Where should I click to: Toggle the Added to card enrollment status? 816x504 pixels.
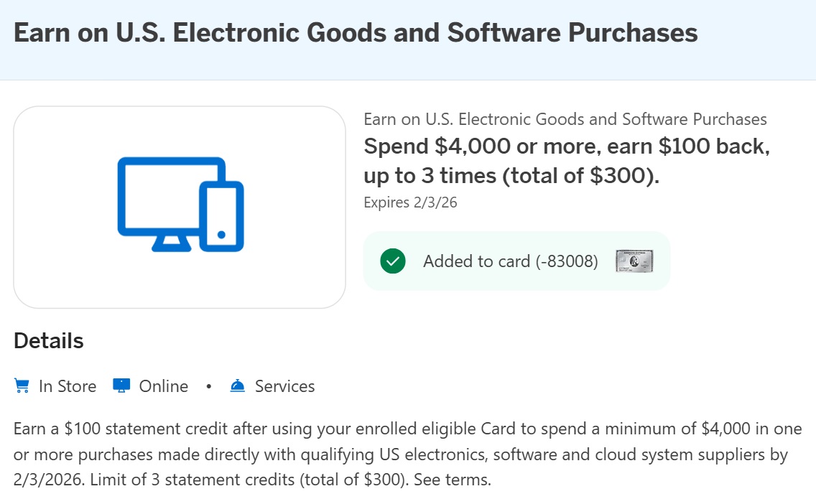516,261
